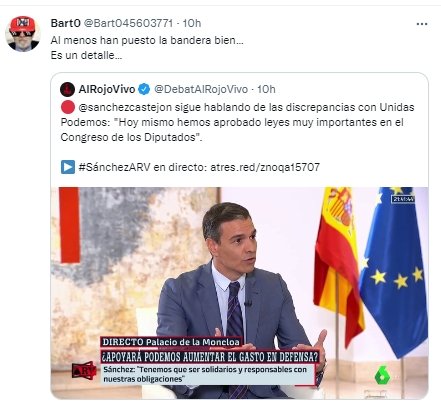Open the three-dot more options menu

click(x=422, y=24)
